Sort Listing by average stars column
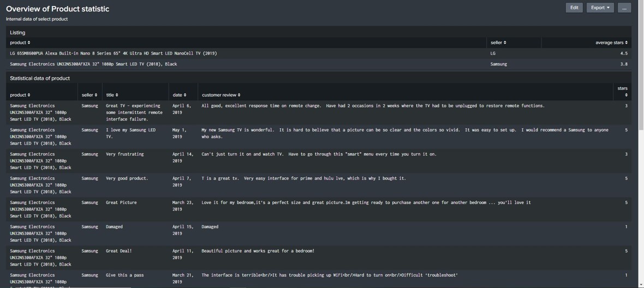 click(x=612, y=43)
